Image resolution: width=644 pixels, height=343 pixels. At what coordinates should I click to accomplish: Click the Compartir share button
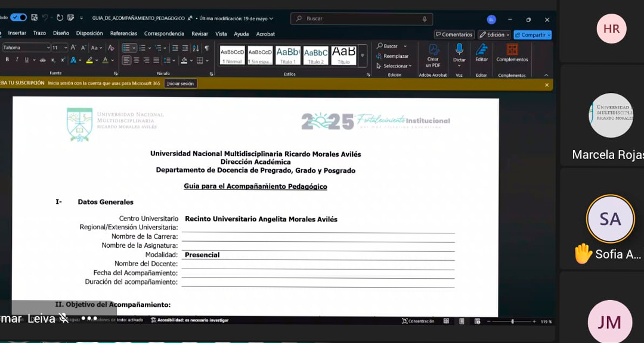[532, 35]
